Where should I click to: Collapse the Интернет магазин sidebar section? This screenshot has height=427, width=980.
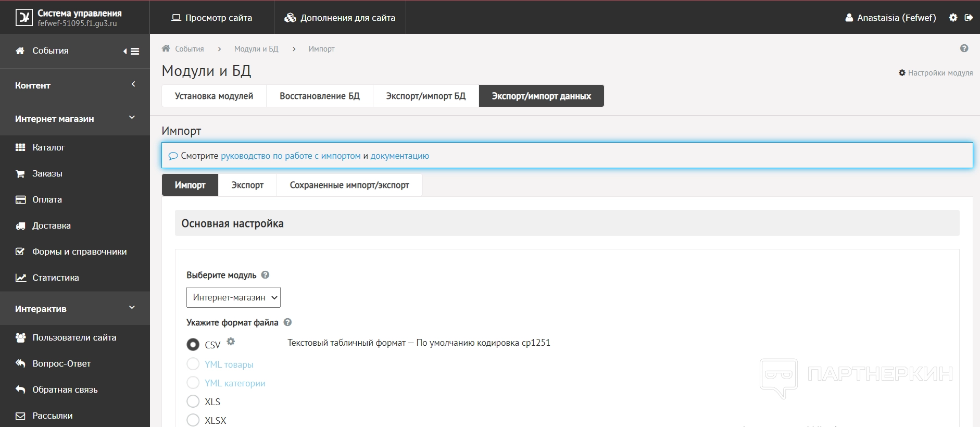[x=75, y=119]
